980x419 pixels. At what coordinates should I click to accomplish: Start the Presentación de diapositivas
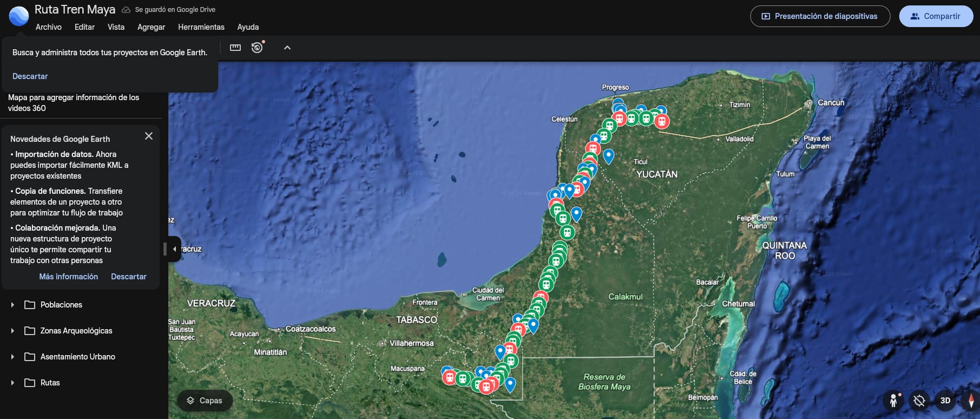tap(820, 16)
